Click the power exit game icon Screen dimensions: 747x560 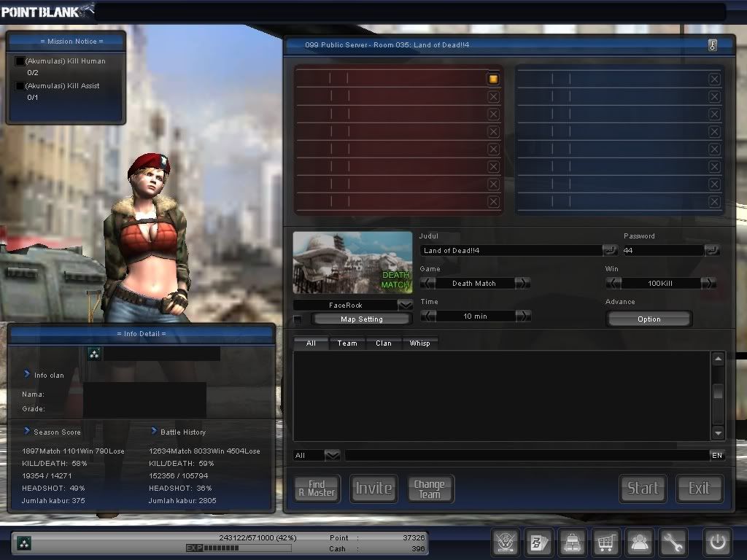[x=718, y=542]
